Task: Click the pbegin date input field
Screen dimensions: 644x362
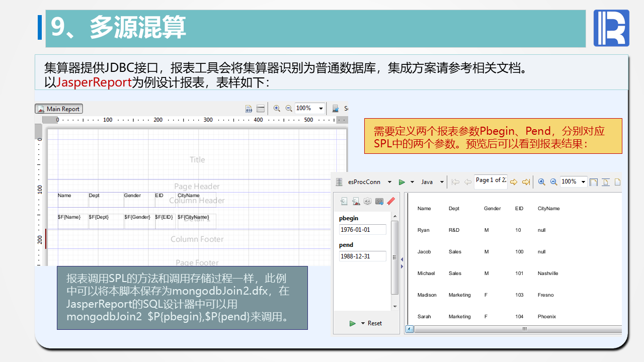Action: coord(362,230)
